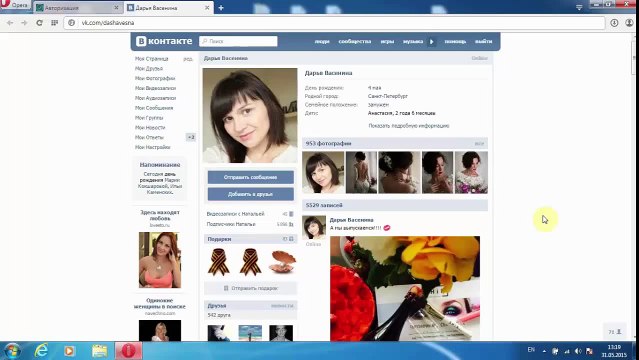
Task: Click Отправить подарок button
Action: point(250,288)
